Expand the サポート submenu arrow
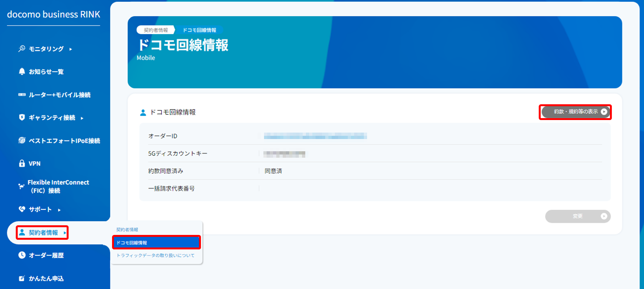This screenshot has width=644, height=289. coord(59,210)
